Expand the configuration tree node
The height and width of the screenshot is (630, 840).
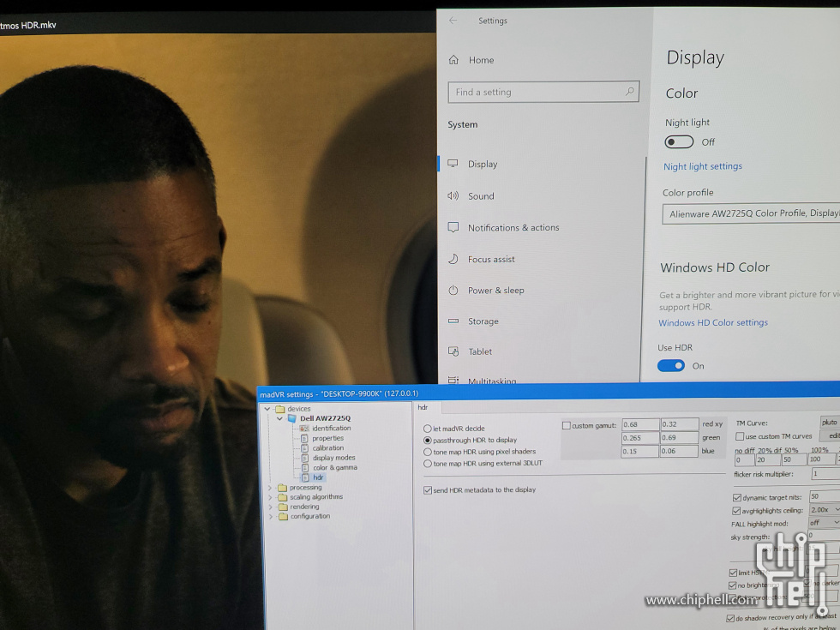[x=270, y=516]
